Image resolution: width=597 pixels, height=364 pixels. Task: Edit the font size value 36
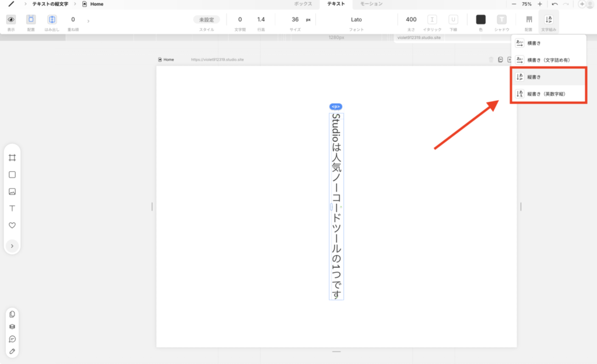click(295, 19)
